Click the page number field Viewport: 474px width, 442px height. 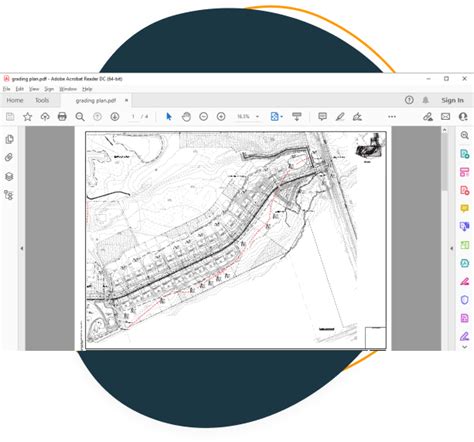coord(133,117)
